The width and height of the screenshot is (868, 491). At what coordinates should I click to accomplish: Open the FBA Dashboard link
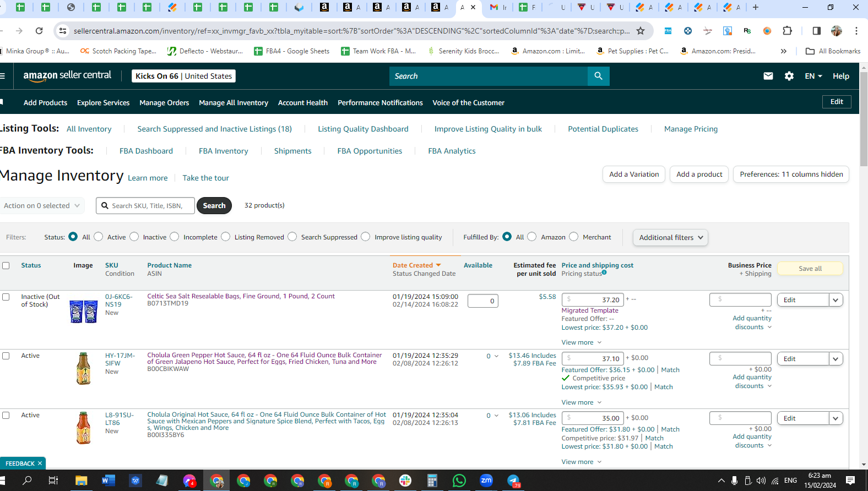(x=146, y=151)
